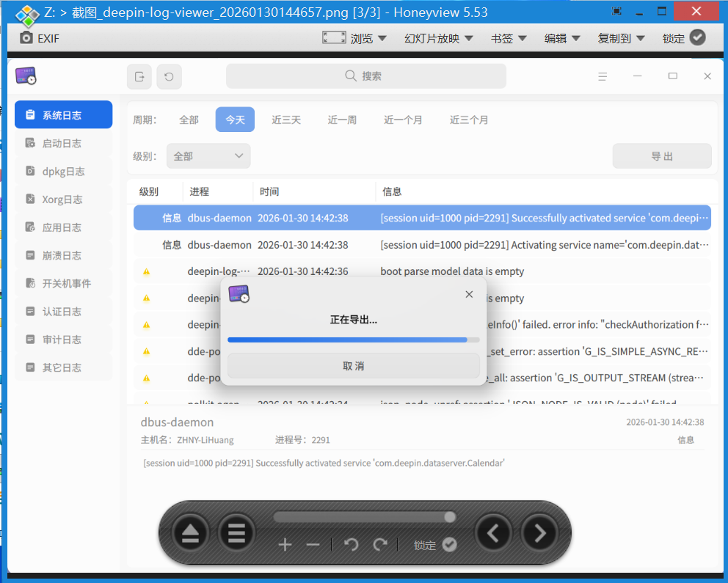This screenshot has height=583, width=728.
Task: Open the 编辑 dropdown menu
Action: pyautogui.click(x=562, y=38)
